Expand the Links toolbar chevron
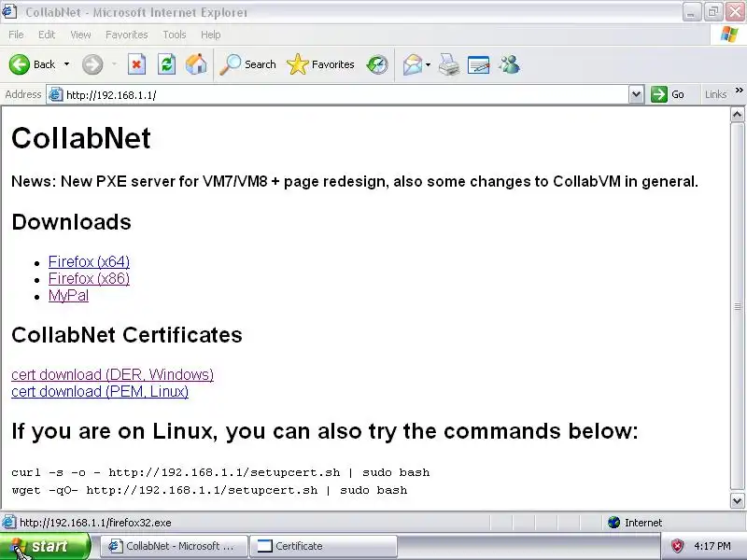Screen dimensions: 747x560 click(x=739, y=90)
